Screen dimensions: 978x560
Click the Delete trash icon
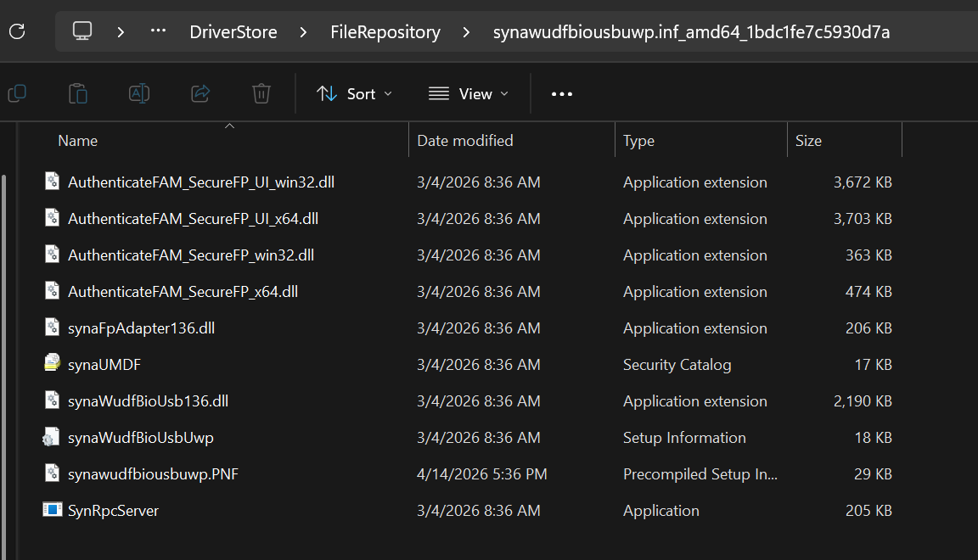click(261, 93)
